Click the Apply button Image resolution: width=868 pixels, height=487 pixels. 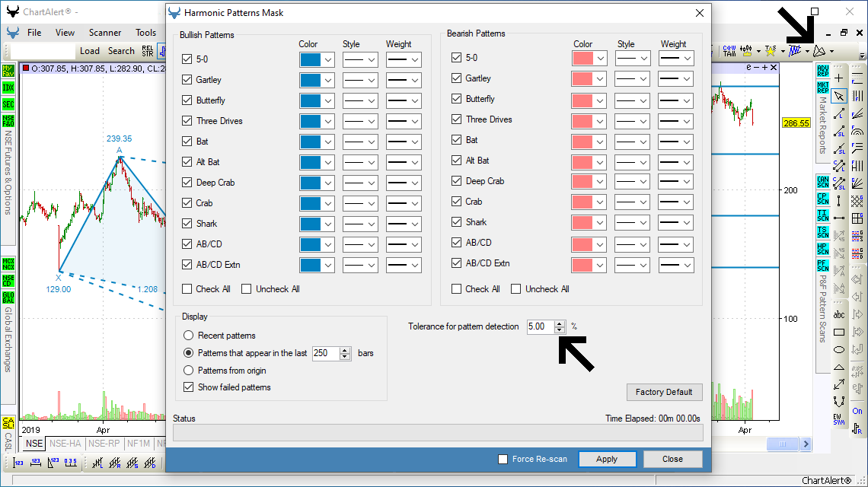click(x=607, y=460)
